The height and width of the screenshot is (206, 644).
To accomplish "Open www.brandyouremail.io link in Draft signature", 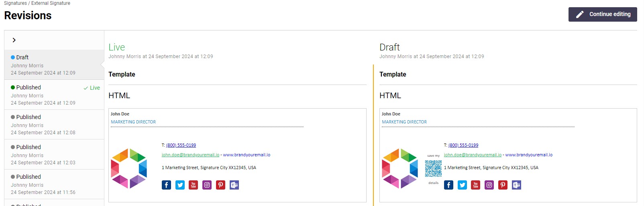I will point(529,155).
